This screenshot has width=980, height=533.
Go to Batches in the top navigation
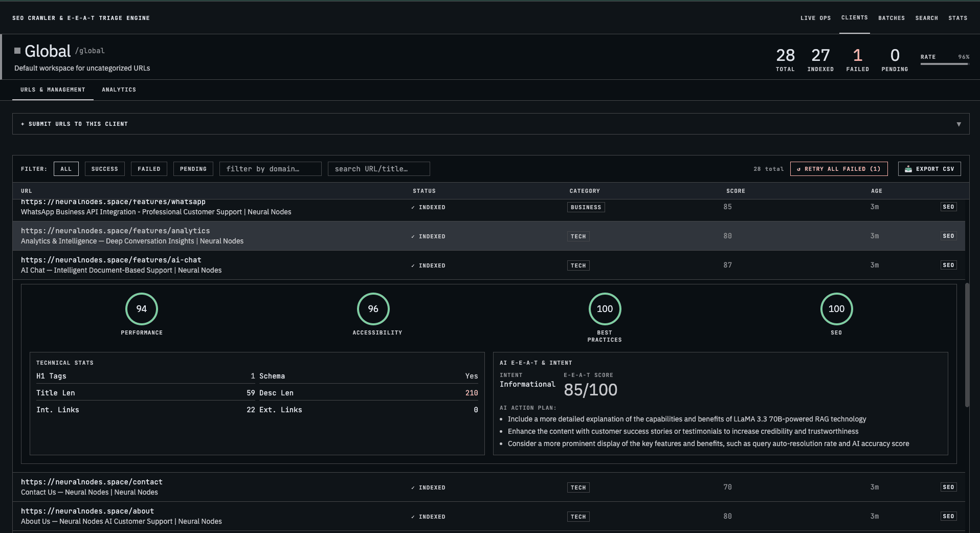892,18
